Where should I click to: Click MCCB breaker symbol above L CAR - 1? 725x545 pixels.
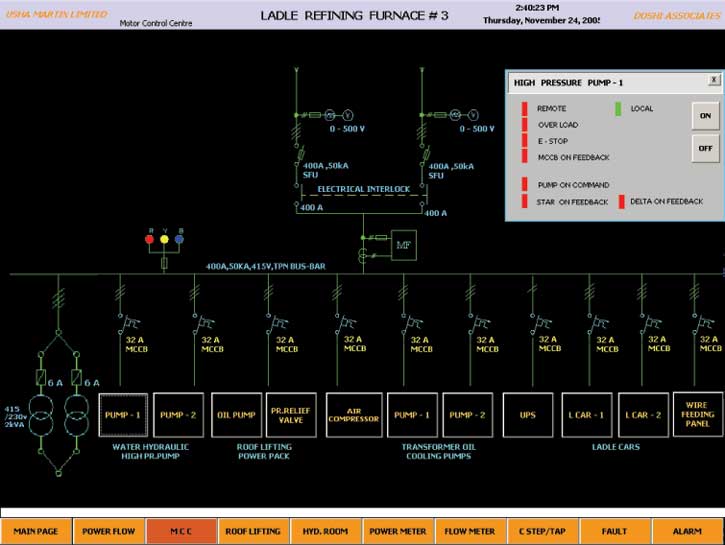point(597,323)
